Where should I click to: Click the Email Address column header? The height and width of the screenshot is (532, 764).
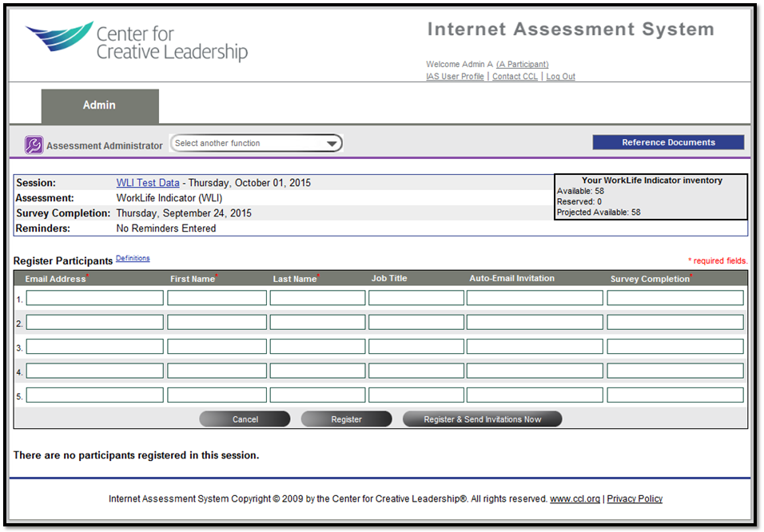click(56, 279)
